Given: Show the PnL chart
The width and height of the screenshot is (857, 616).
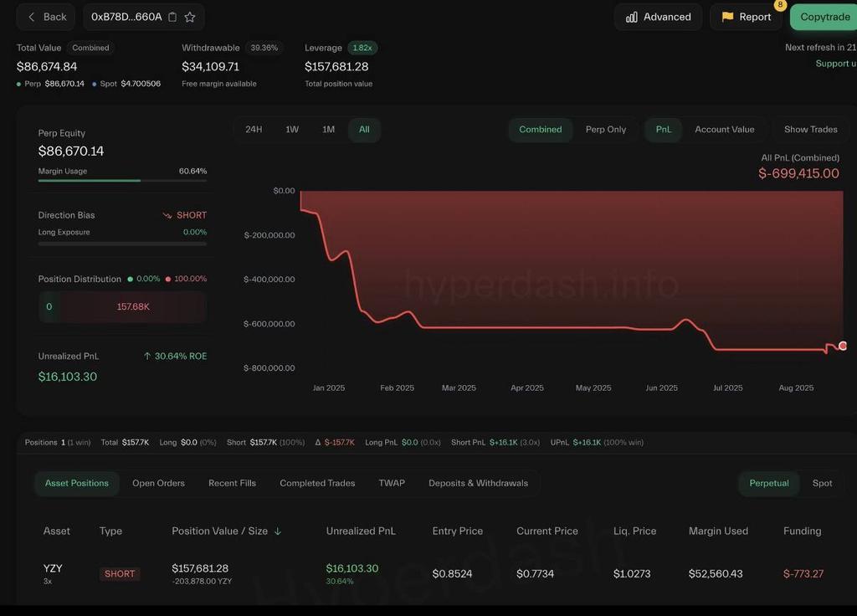Looking at the screenshot, I should (x=663, y=130).
